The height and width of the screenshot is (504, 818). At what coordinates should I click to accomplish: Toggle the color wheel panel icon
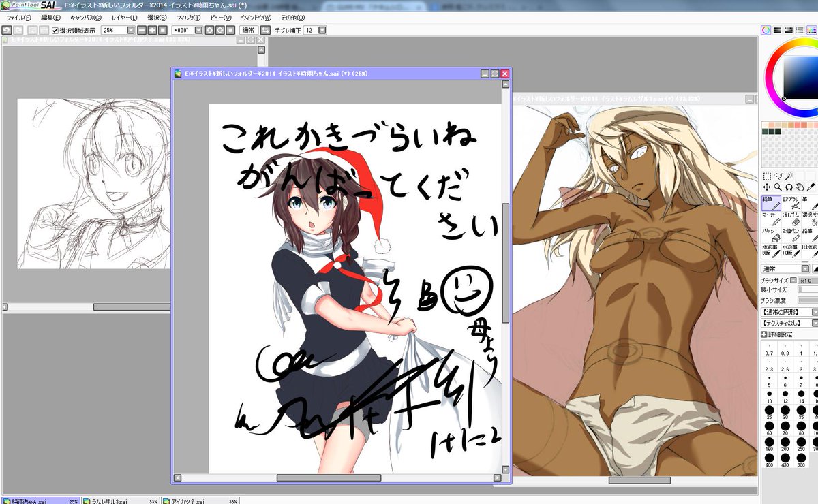tap(766, 30)
